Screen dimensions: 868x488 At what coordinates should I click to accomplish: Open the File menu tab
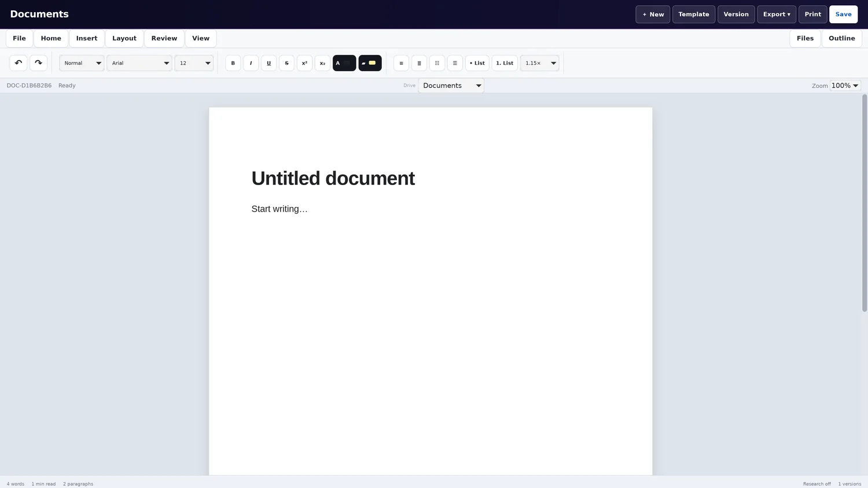click(x=19, y=38)
